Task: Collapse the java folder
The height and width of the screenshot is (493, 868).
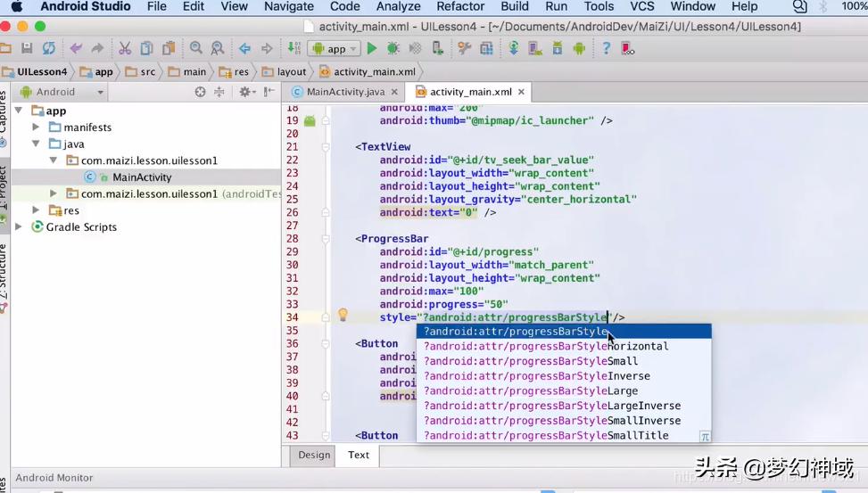Action: pyautogui.click(x=36, y=144)
